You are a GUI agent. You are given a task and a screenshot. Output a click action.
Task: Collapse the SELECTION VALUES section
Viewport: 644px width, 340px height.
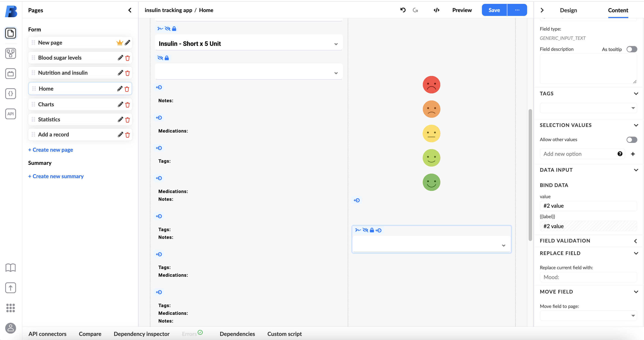pos(636,125)
